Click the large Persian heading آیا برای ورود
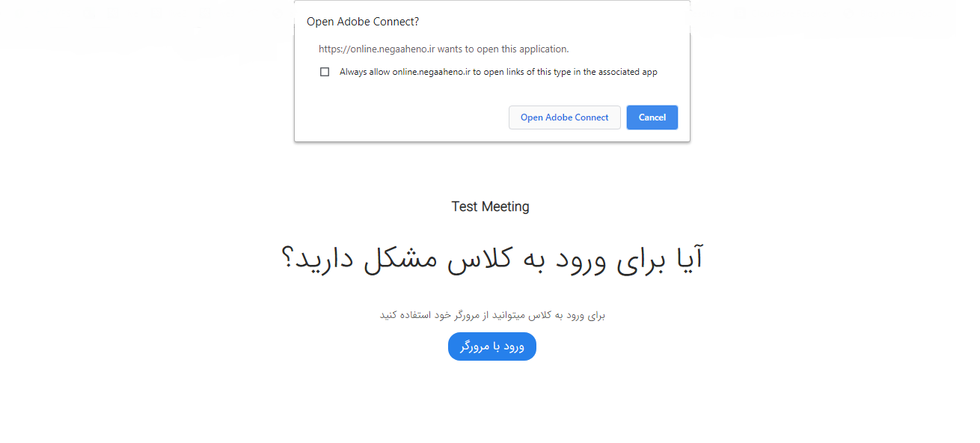The image size is (980, 443). pyautogui.click(x=491, y=259)
